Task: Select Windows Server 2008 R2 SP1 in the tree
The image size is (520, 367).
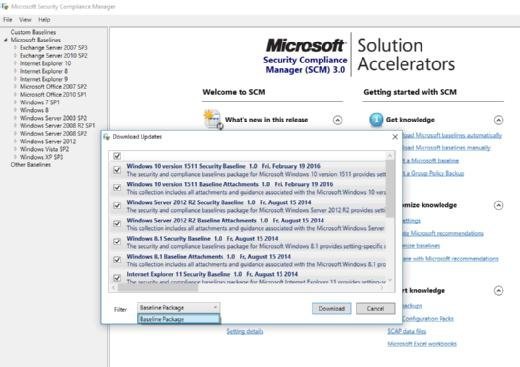Action: pos(57,126)
